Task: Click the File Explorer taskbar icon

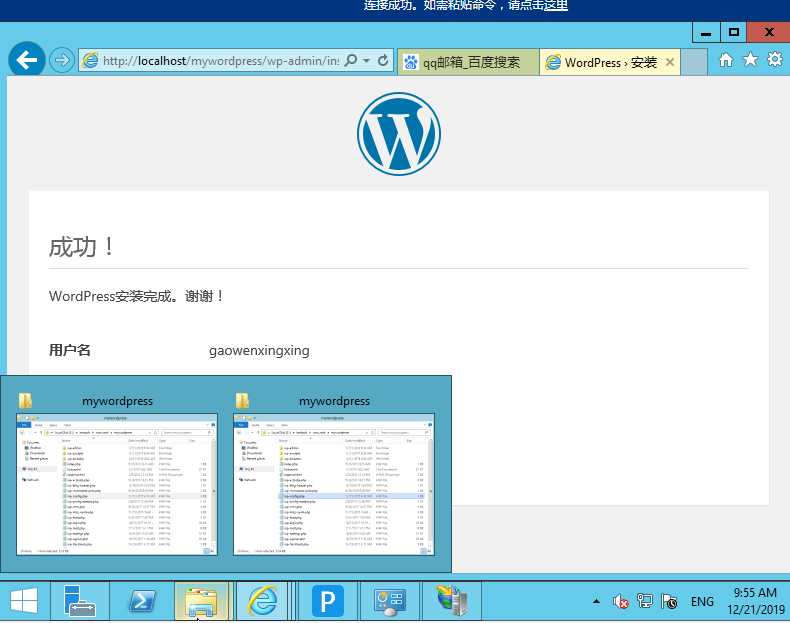Action: point(201,601)
